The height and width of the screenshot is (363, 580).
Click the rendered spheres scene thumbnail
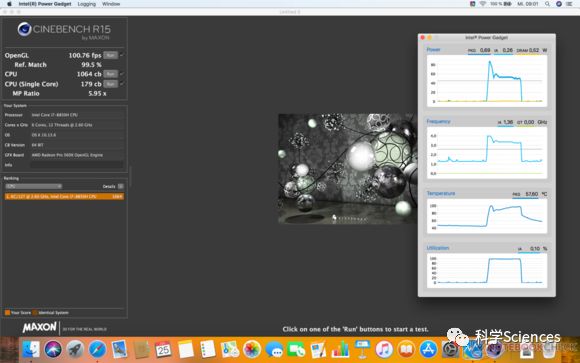point(348,168)
